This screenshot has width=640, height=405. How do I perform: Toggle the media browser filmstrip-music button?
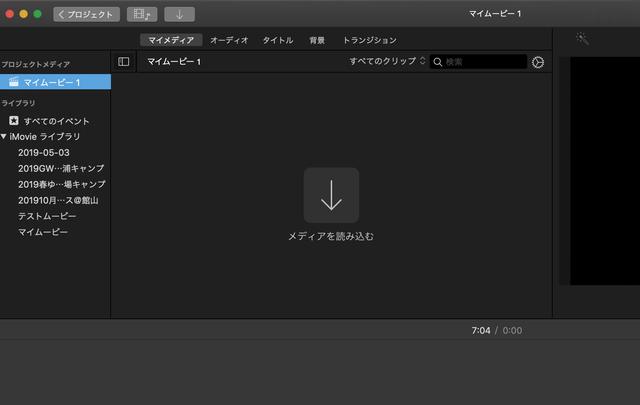click(142, 14)
